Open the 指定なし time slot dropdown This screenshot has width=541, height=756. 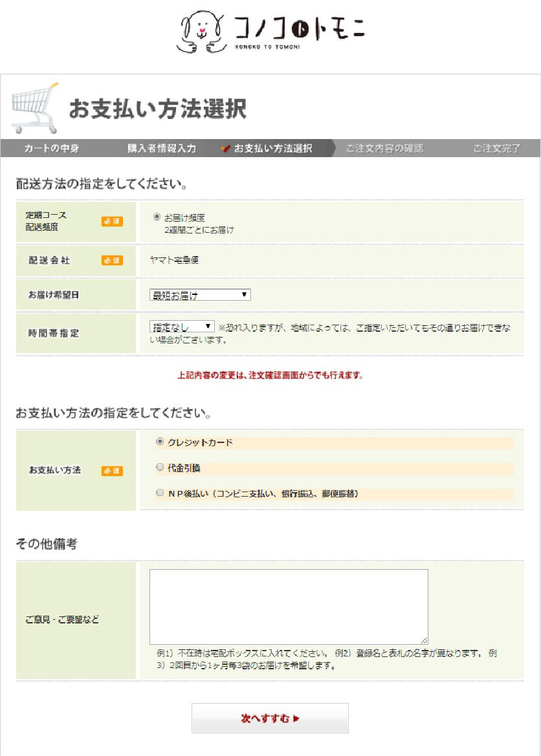click(182, 327)
